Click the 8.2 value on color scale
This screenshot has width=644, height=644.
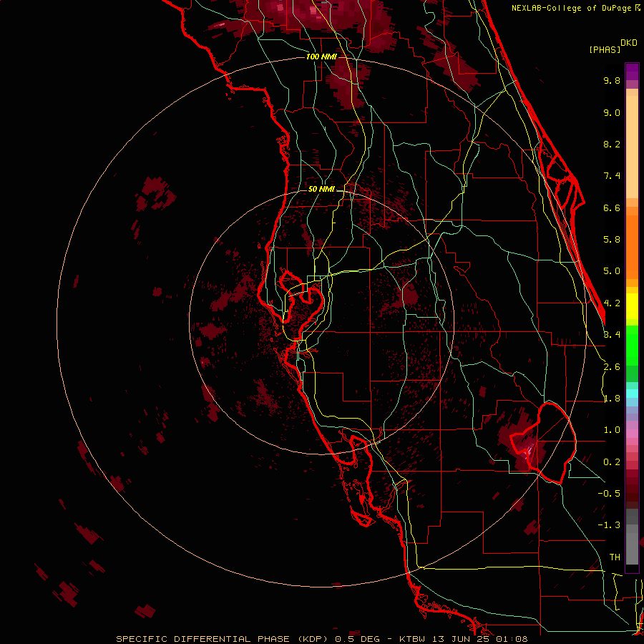612,144
